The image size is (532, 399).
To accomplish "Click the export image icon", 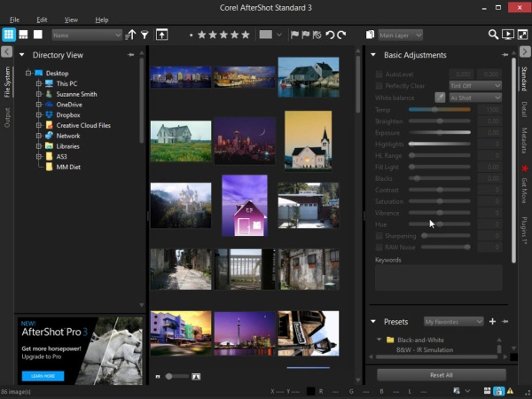I will [x=162, y=35].
